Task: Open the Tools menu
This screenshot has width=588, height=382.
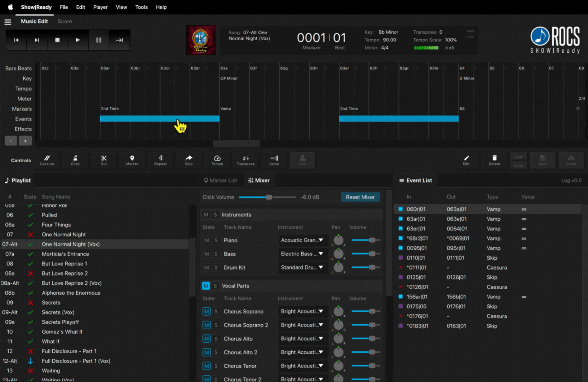Action: 141,7
